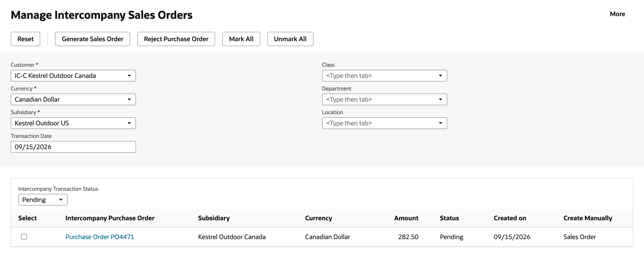Image resolution: width=644 pixels, height=253 pixels.
Task: Click the Amount column header
Action: point(406,218)
